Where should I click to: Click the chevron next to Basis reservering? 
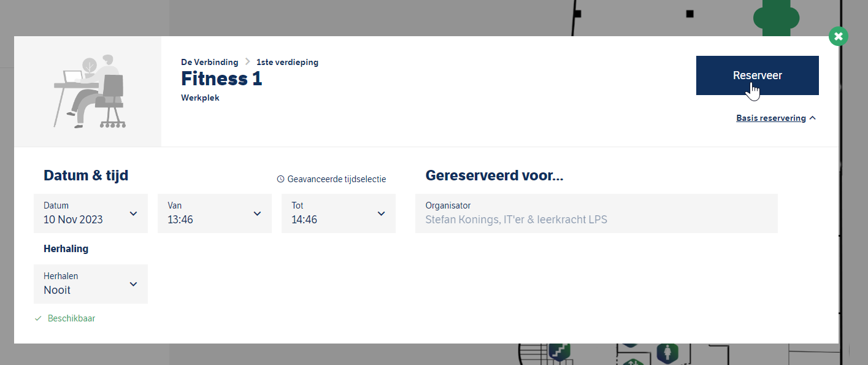pyautogui.click(x=813, y=118)
